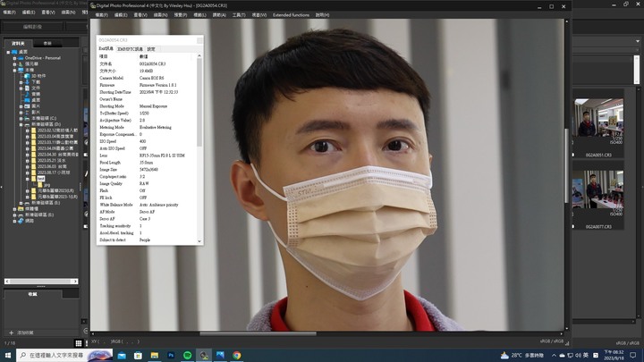This screenshot has width=644, height=362.
Task: Click the image horizontal scrollbar thumb
Action: point(258,333)
